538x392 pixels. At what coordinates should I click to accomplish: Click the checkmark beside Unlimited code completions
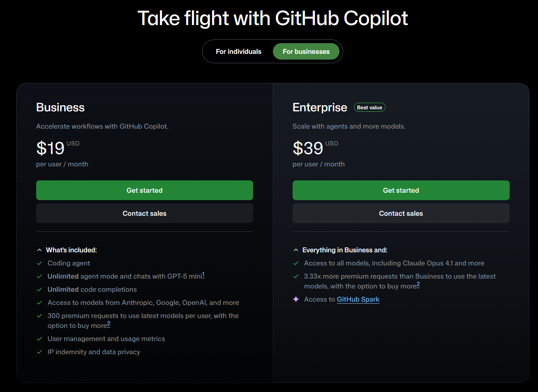pos(39,289)
